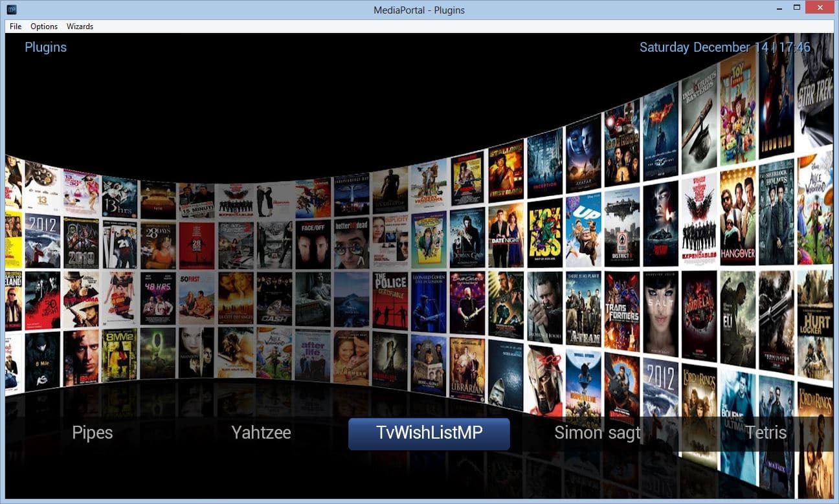Select the Simon sagt plugin

[598, 433]
